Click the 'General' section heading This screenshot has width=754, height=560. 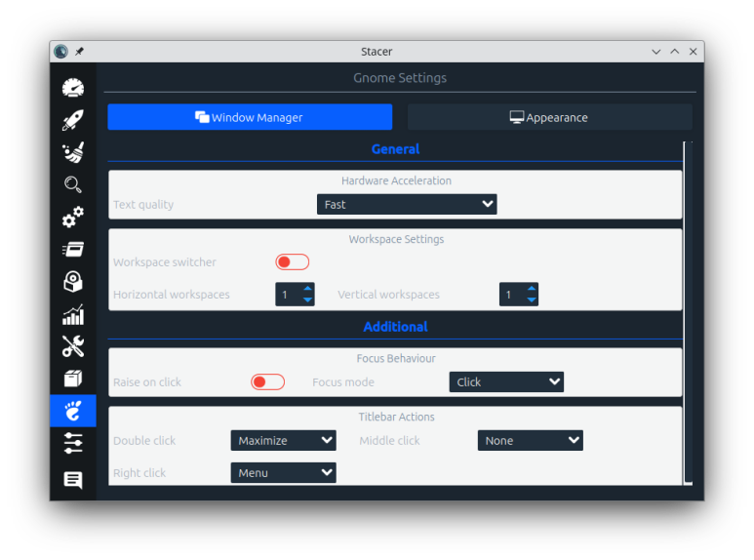point(395,149)
